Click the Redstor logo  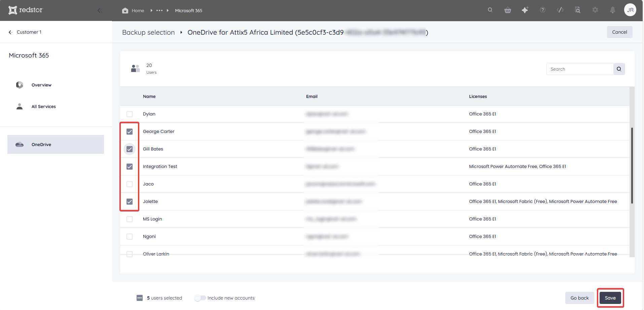(26, 10)
